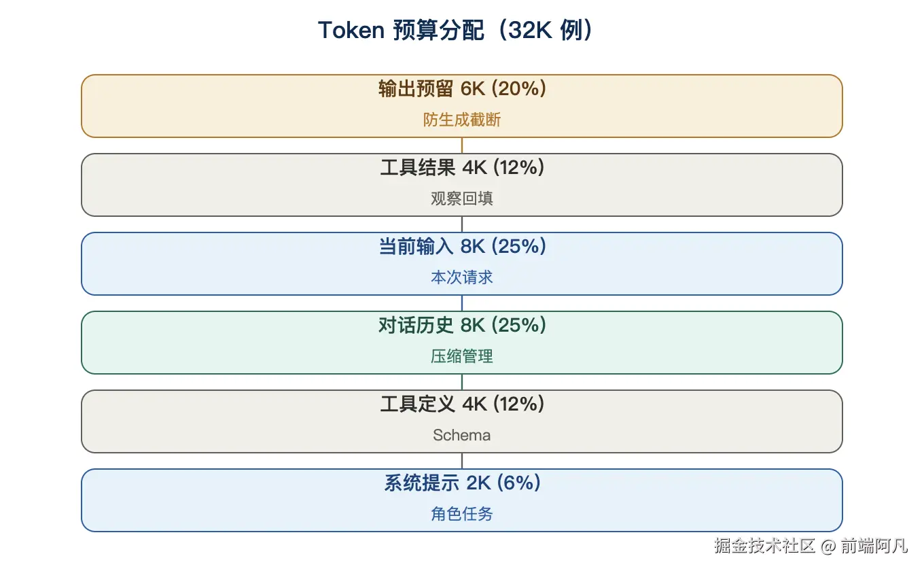Viewport: 924px width, 571px height.
Task: Select the 对话历史 8K (25%) box
Action: [x=462, y=343]
